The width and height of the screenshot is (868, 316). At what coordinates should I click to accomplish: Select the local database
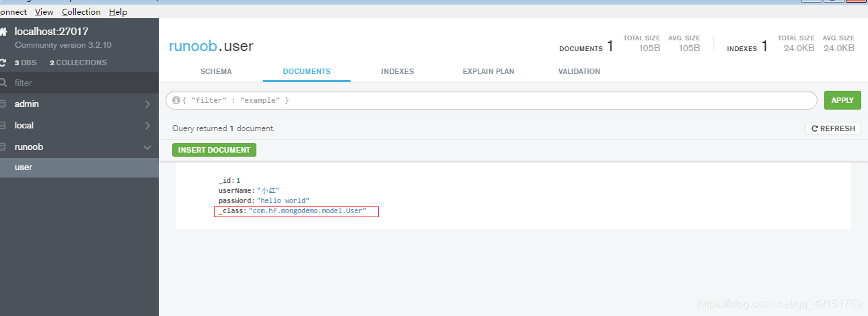tap(79, 126)
